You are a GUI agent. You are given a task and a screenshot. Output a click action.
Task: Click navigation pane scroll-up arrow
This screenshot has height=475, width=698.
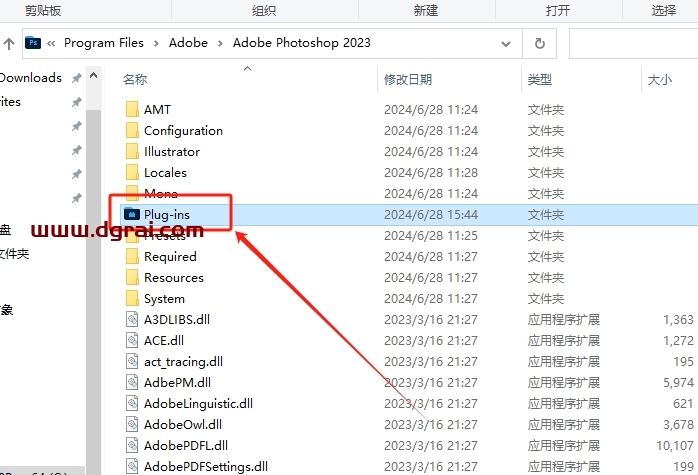point(93,76)
